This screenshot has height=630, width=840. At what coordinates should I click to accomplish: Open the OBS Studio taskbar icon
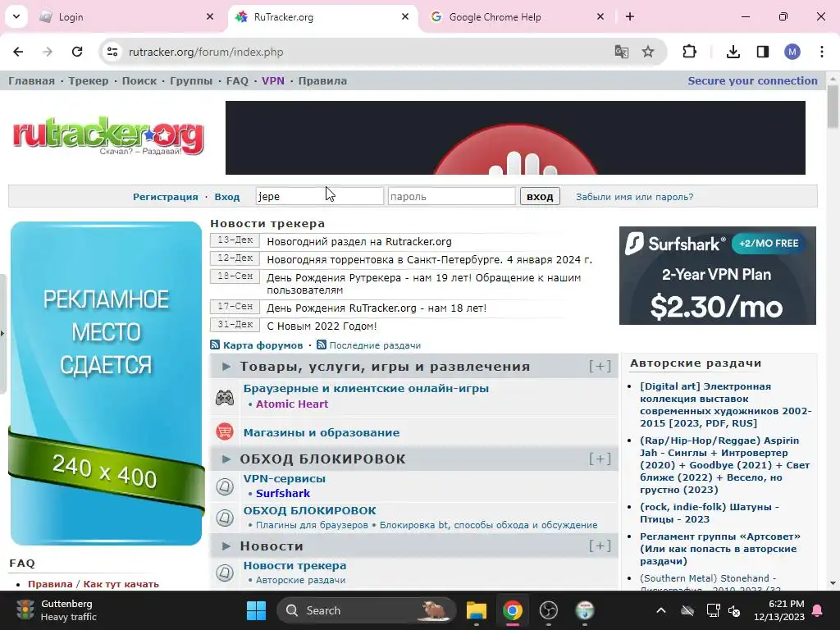[x=549, y=610]
